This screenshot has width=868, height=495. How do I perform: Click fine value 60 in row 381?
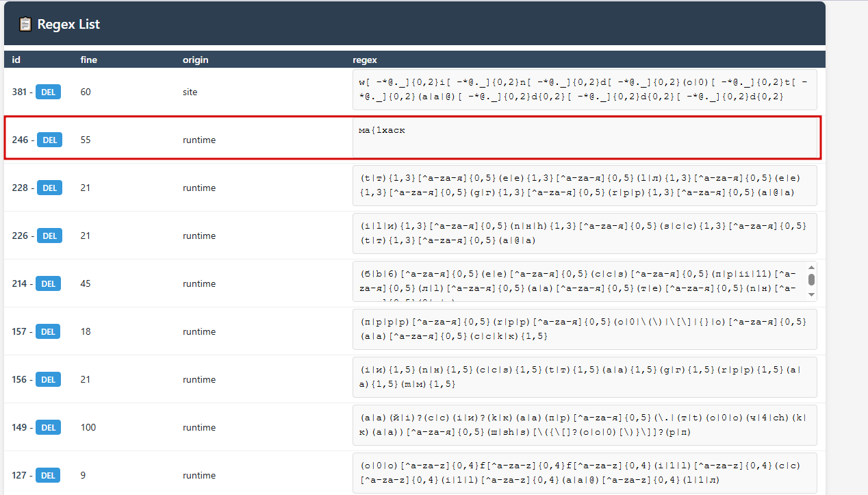[86, 92]
